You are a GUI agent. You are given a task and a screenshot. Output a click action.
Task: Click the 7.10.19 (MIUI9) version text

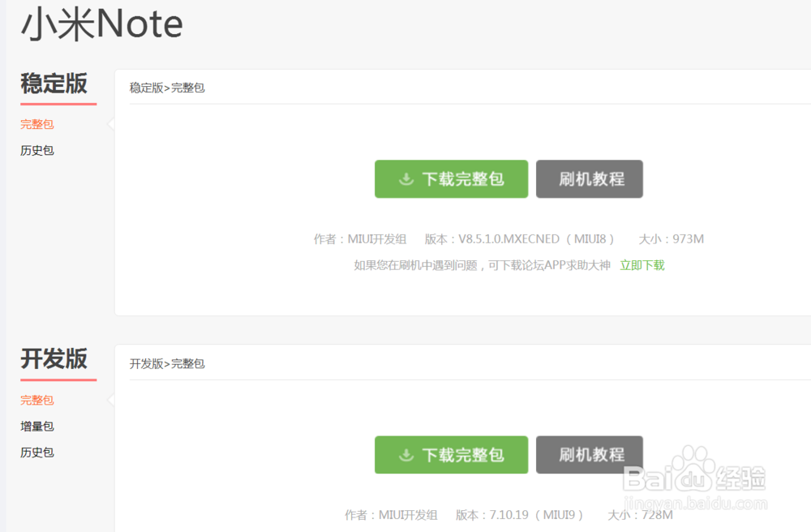(529, 515)
